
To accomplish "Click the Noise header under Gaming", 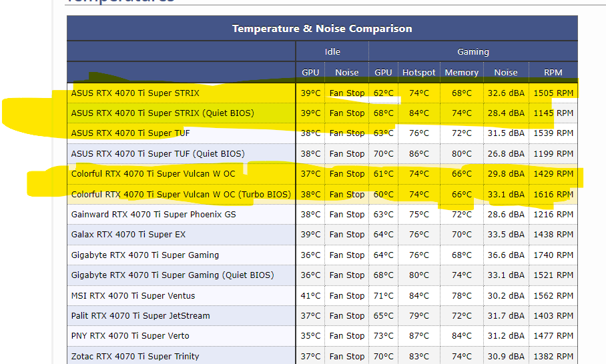I will tap(505, 73).
